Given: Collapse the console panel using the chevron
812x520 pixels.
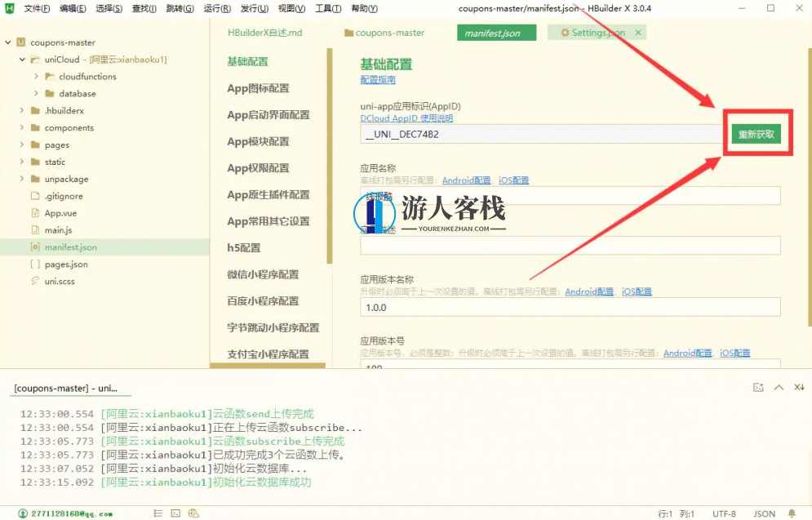Looking at the screenshot, I should (779, 387).
